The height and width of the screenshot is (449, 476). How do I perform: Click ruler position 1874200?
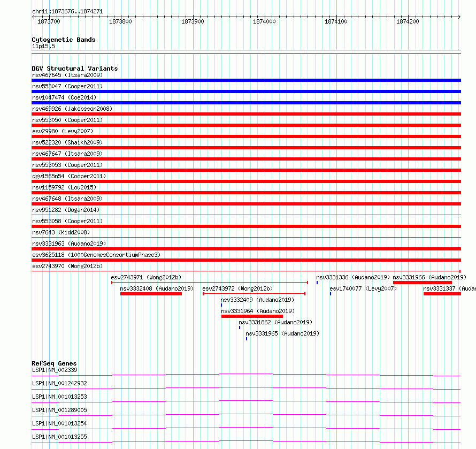coord(408,21)
